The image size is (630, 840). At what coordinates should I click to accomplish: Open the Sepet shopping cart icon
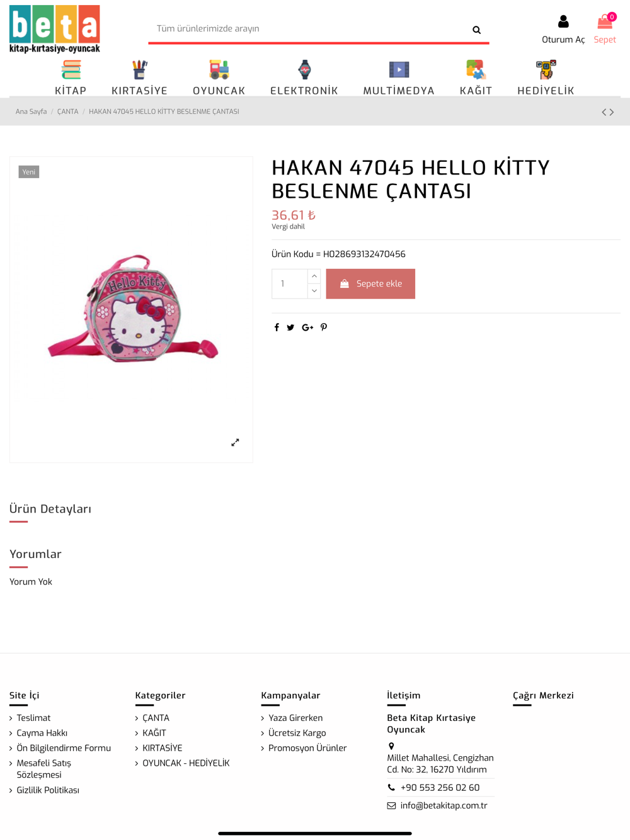click(x=605, y=23)
